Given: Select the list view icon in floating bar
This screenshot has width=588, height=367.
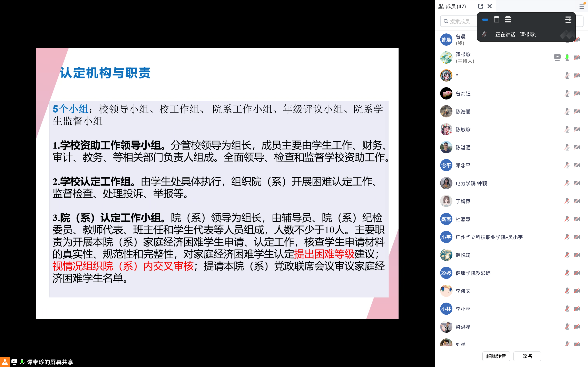Looking at the screenshot, I should pyautogui.click(x=508, y=20).
